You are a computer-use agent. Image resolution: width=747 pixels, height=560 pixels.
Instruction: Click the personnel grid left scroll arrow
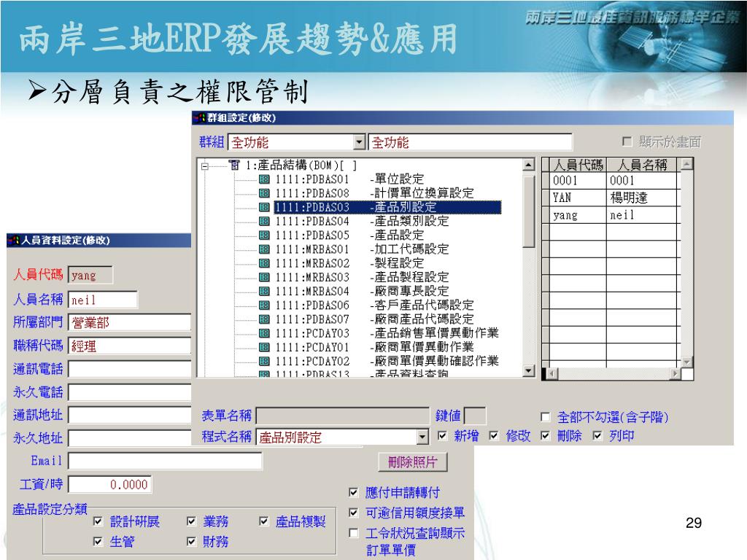pos(551,374)
